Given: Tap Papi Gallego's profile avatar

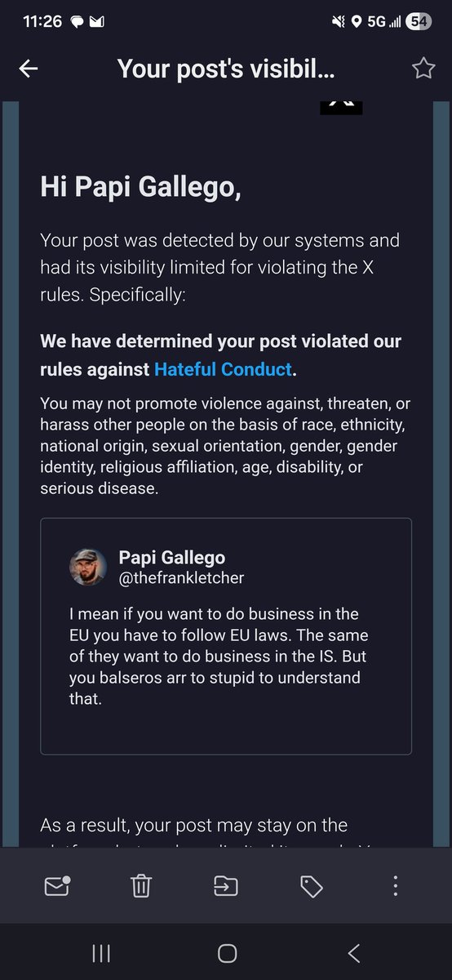Looking at the screenshot, I should 87,567.
